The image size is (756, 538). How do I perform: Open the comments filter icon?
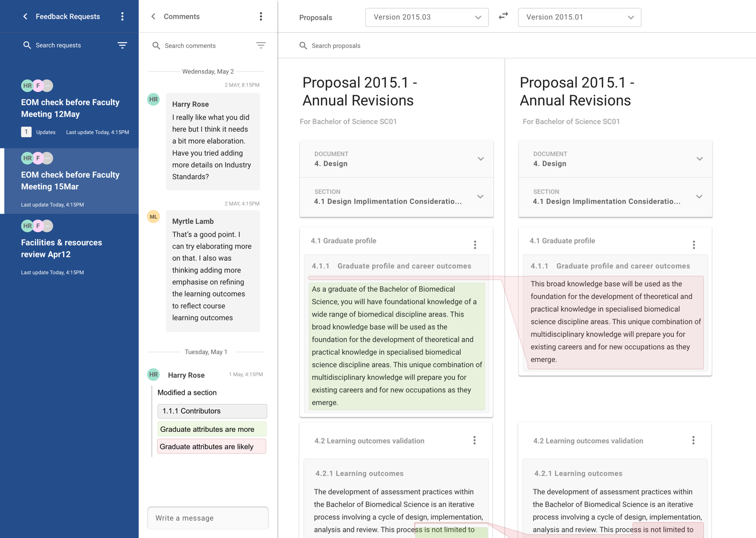(x=261, y=45)
